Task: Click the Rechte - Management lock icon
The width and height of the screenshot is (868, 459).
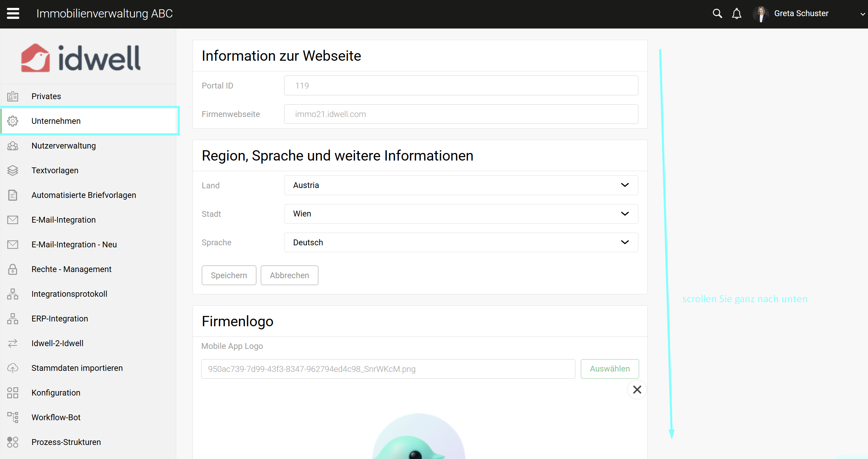Action: 13,269
